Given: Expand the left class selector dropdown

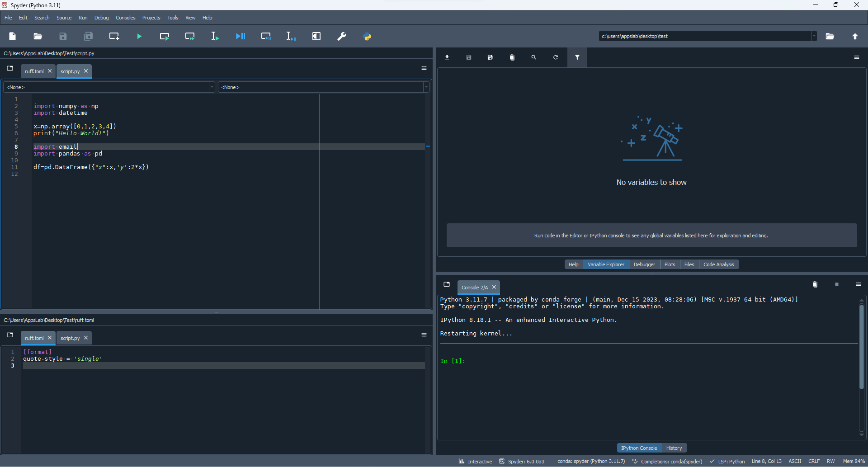Looking at the screenshot, I should pyautogui.click(x=212, y=87).
